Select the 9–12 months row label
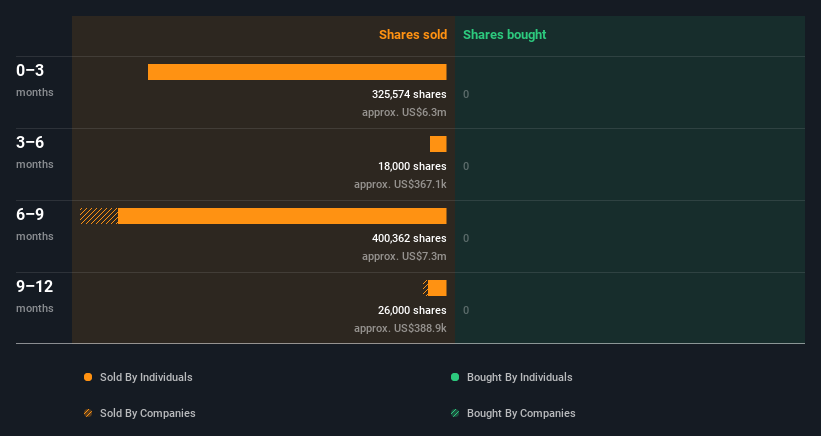Image resolution: width=821 pixels, height=436 pixels. pyautogui.click(x=35, y=297)
